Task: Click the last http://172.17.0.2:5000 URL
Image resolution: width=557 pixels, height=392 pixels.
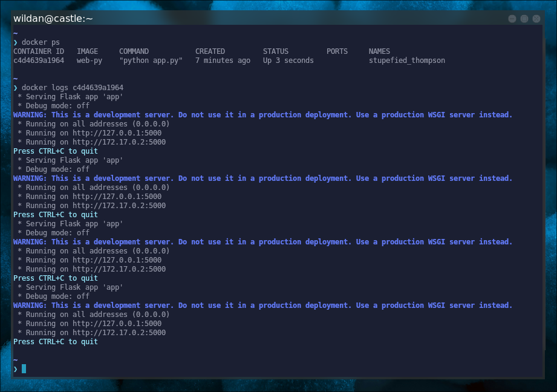Action: [x=119, y=333]
